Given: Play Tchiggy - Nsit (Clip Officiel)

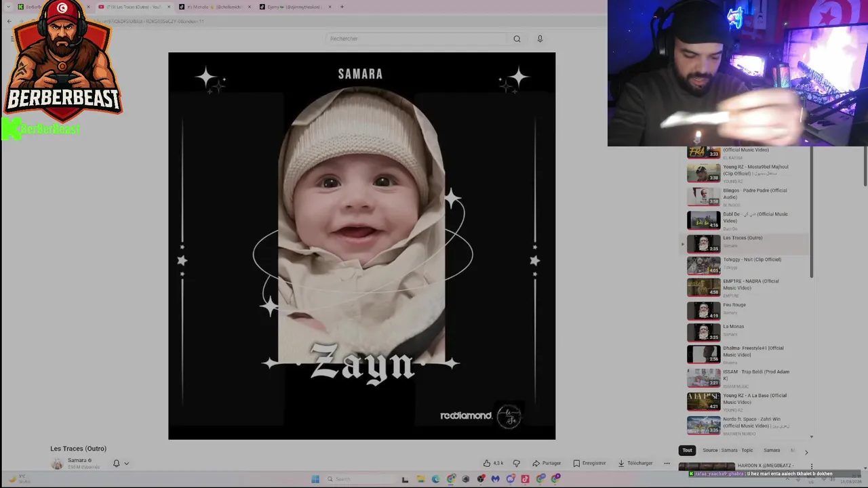Looking at the screenshot, I should coord(745,265).
